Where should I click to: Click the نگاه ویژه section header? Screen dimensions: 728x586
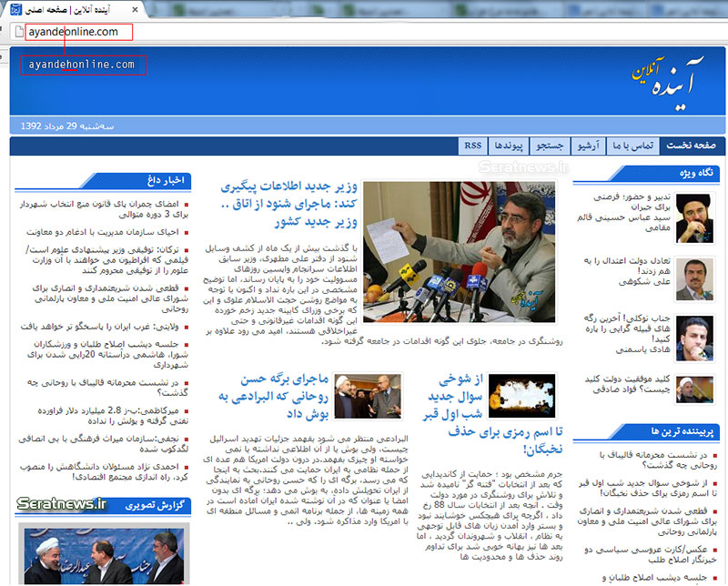(x=696, y=173)
